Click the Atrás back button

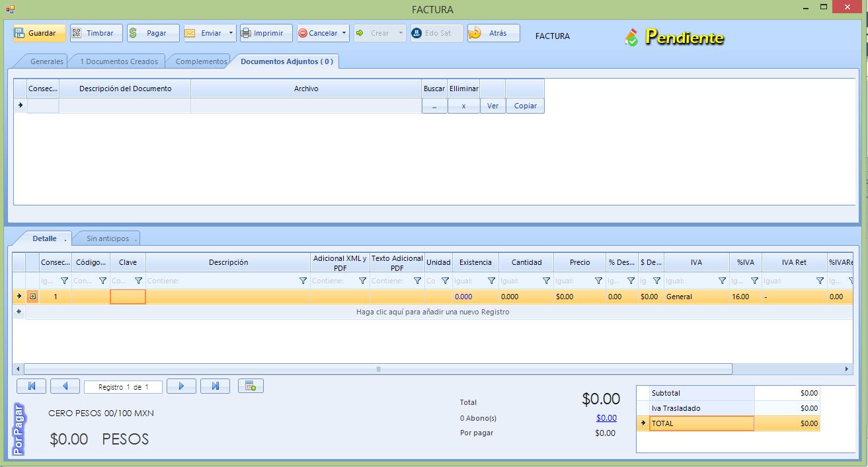[x=494, y=33]
